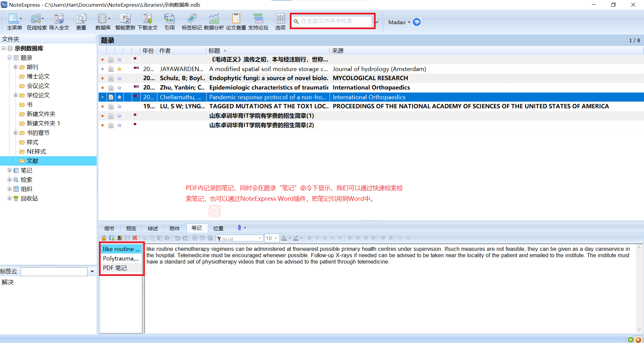Screen dimensions: 644x343
Task: Switch to the 位置 tab
Action: [x=218, y=228]
